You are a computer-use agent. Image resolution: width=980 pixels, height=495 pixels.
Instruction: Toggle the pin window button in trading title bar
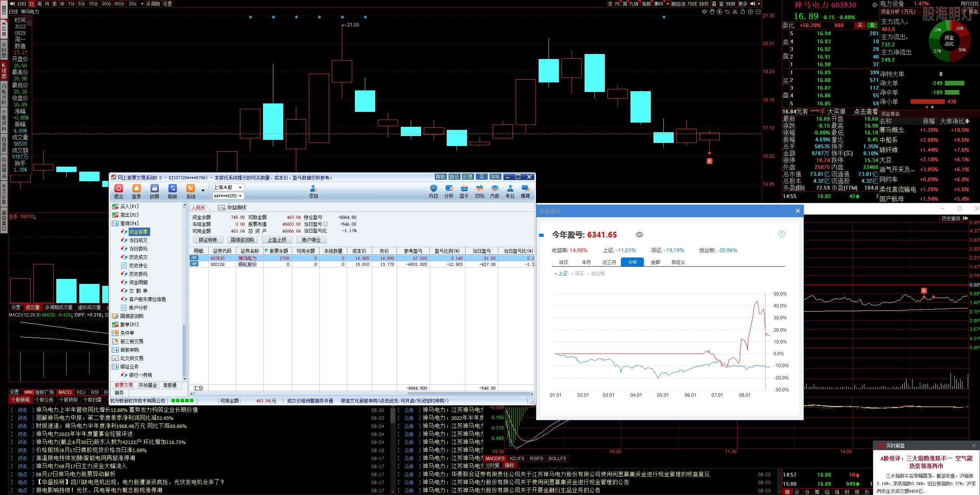coord(482,177)
